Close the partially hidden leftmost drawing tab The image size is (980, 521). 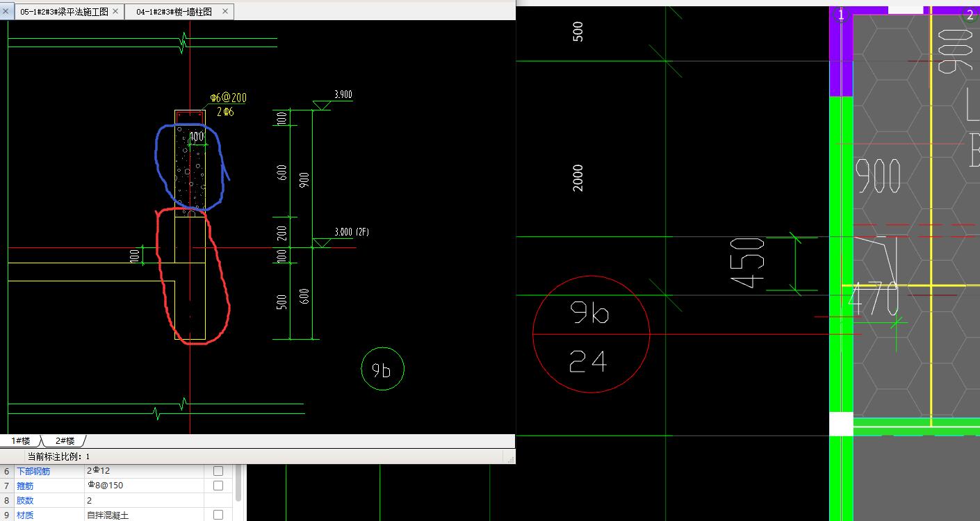tap(5, 12)
